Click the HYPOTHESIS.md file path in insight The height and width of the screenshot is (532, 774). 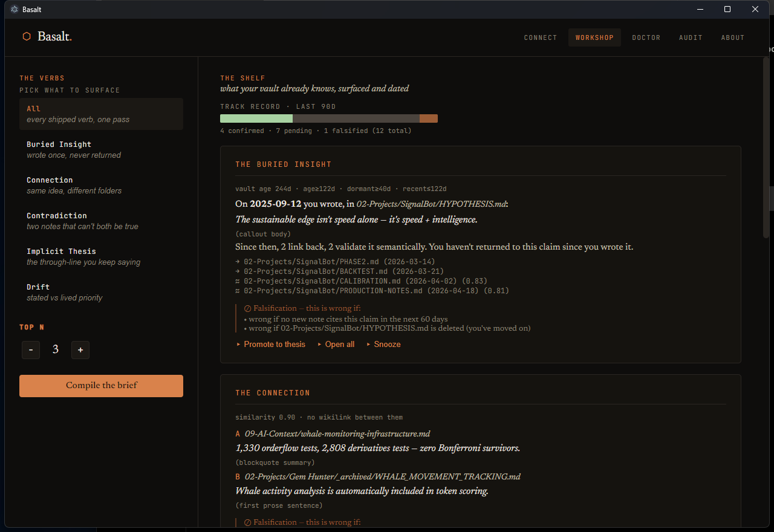pyautogui.click(x=431, y=204)
